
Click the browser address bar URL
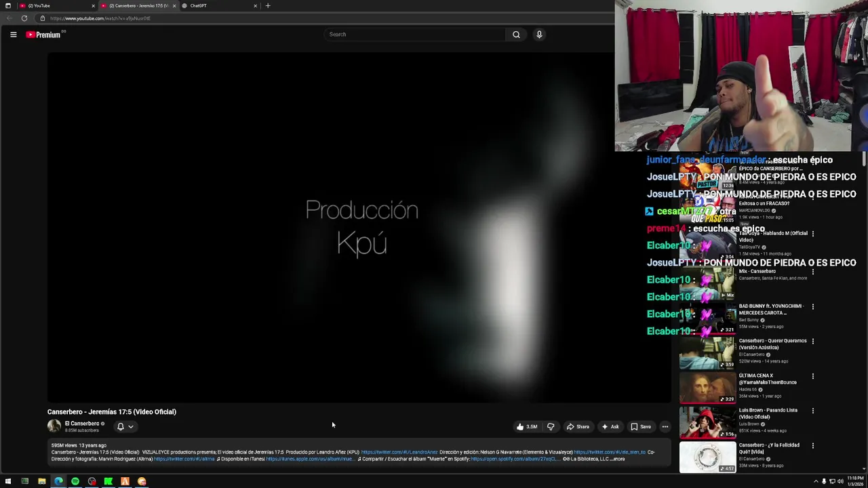click(x=100, y=18)
